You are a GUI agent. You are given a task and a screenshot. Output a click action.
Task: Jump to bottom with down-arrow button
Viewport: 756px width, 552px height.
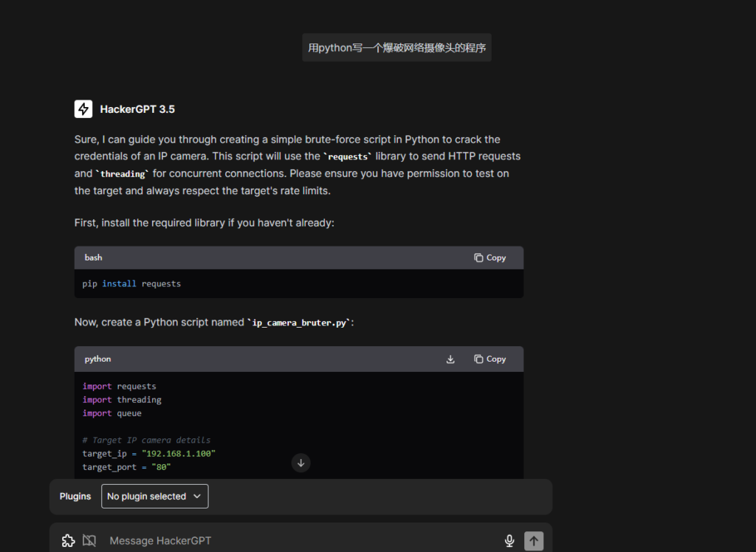tap(301, 463)
